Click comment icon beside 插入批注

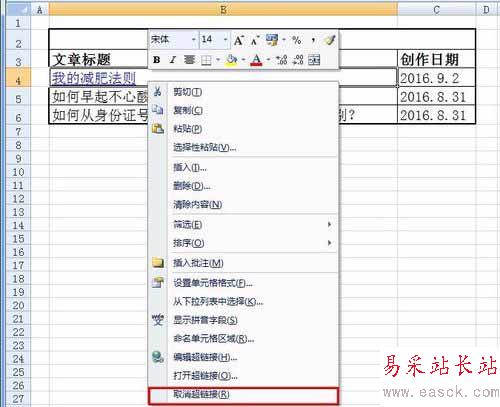click(158, 263)
